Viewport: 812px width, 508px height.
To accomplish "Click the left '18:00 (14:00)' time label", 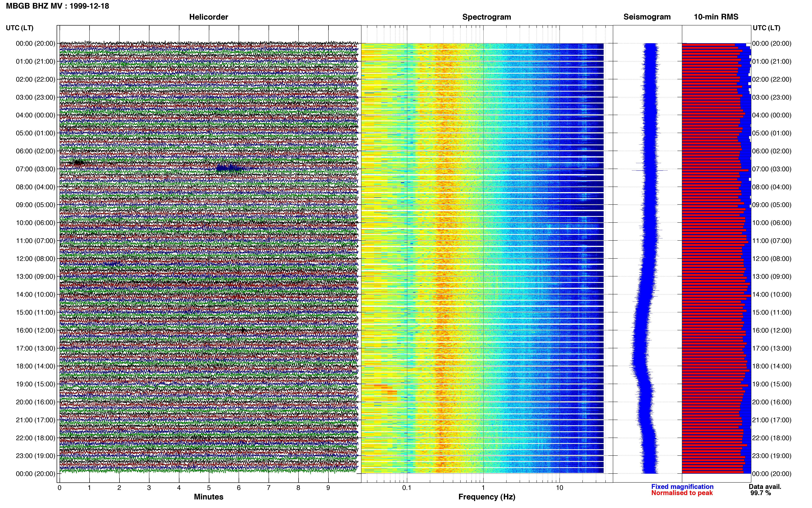I will click(x=36, y=366).
